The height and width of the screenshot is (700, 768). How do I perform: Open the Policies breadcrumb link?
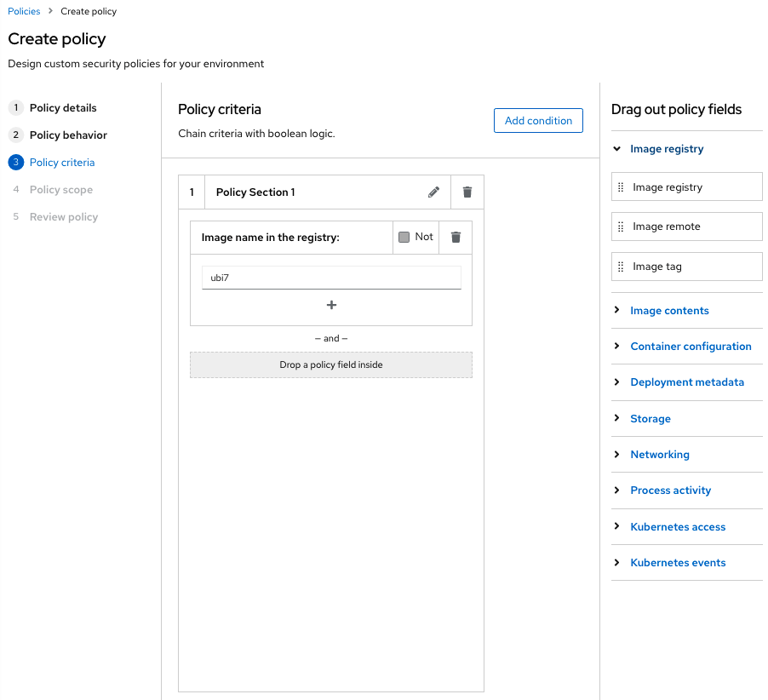click(24, 11)
